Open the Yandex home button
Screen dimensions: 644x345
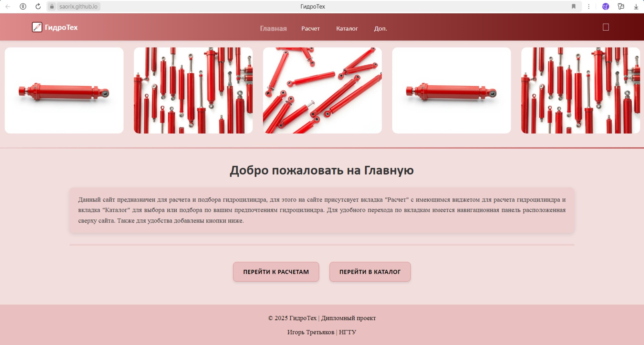tap(23, 7)
